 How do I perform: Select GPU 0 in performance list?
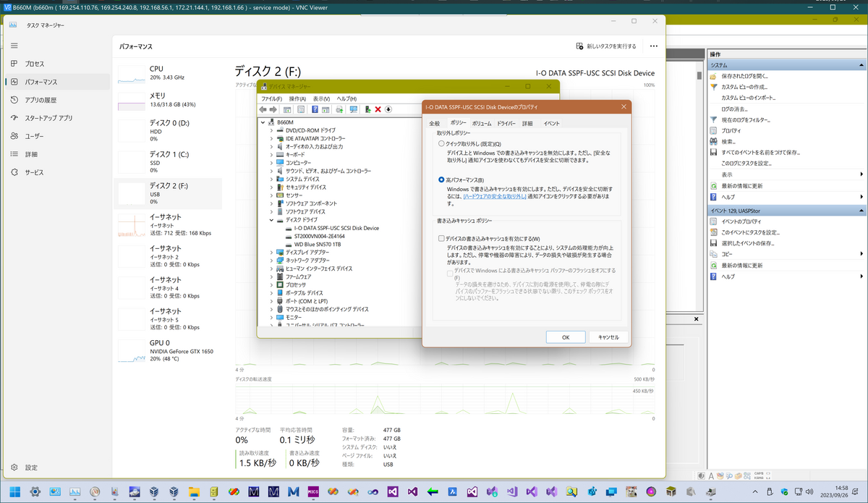tap(169, 350)
